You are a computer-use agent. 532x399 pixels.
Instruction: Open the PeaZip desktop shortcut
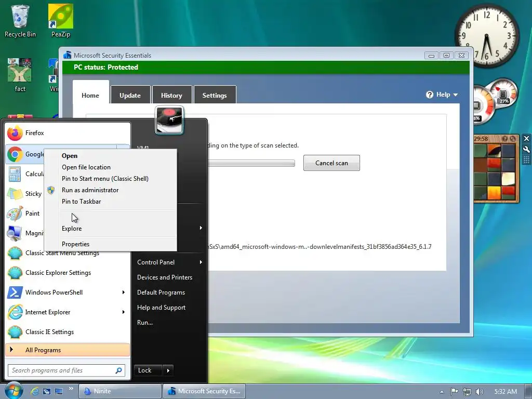pyautogui.click(x=61, y=21)
